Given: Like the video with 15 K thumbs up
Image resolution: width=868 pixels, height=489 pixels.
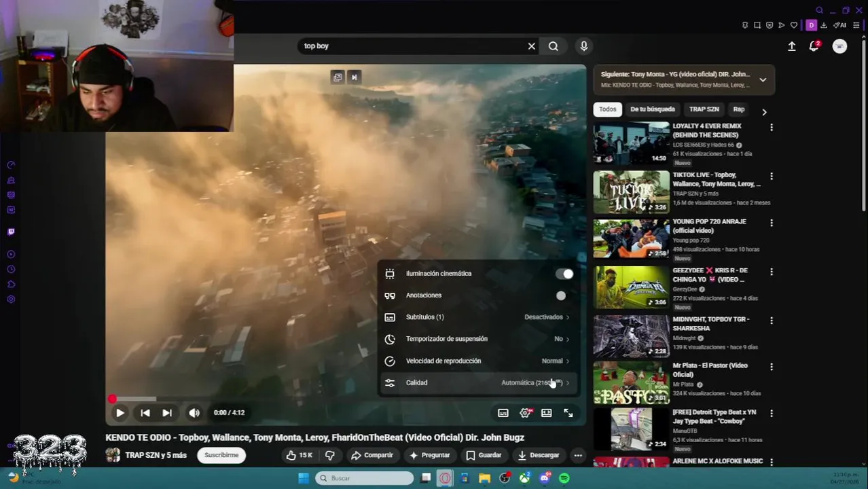Looking at the screenshot, I should (300, 455).
